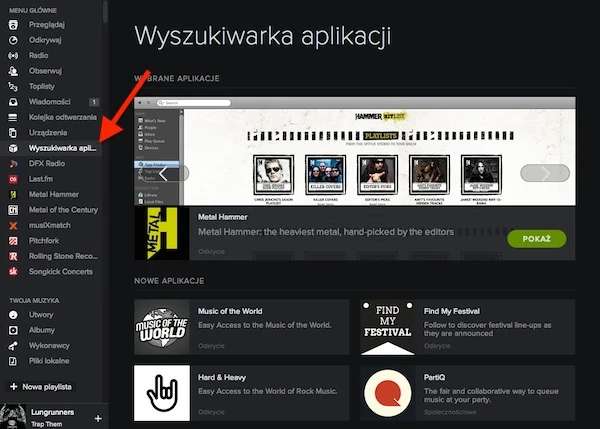Click the Kolejka odtwarzania queue icon
Viewport: 600px width, 429px height.
(13, 117)
